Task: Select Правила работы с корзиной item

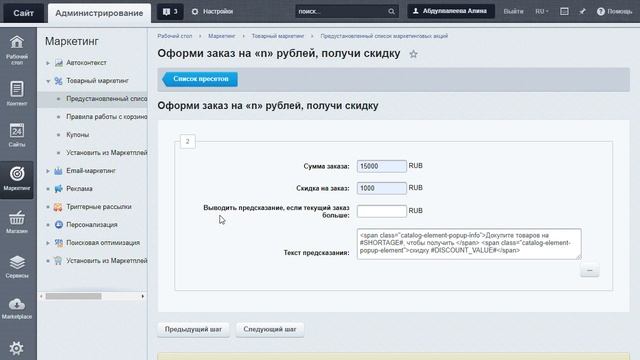Action: (107, 117)
